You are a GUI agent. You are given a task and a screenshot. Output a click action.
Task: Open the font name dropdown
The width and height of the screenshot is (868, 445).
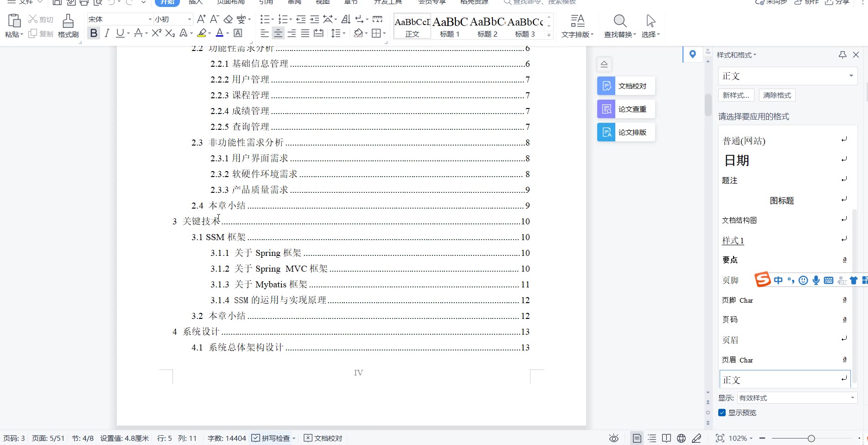click(150, 19)
